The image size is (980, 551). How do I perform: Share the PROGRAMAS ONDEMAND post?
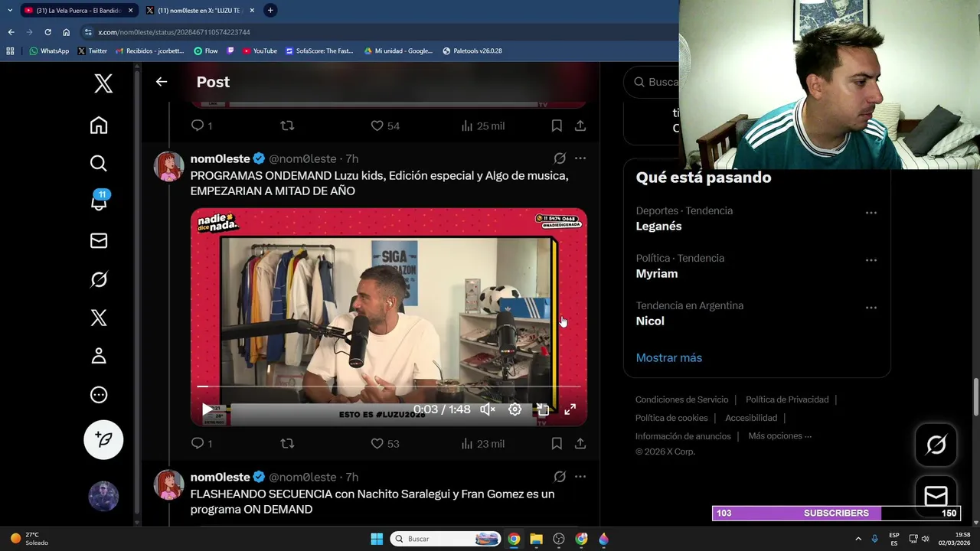[x=580, y=443]
